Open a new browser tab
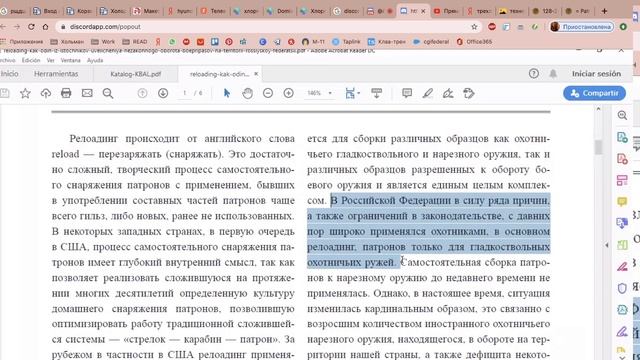 click(x=604, y=11)
